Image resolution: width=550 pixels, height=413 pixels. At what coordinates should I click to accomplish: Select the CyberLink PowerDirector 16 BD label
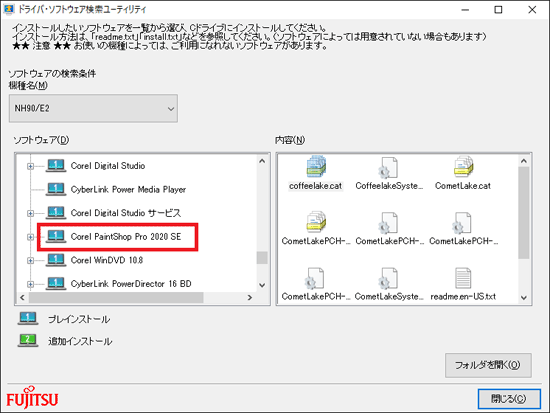coord(131,284)
